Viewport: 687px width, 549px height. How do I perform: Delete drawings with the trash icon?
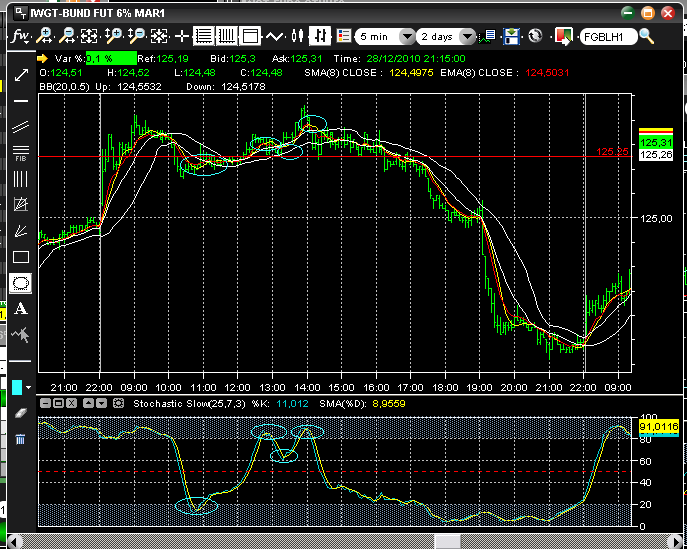[21, 439]
